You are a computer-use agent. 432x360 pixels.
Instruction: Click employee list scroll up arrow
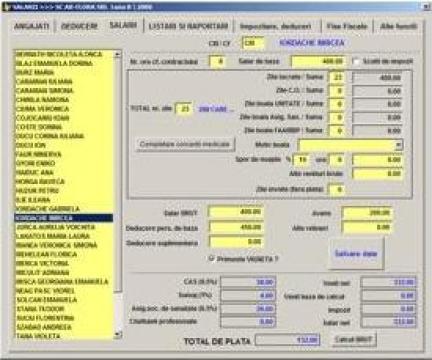[x=118, y=54]
